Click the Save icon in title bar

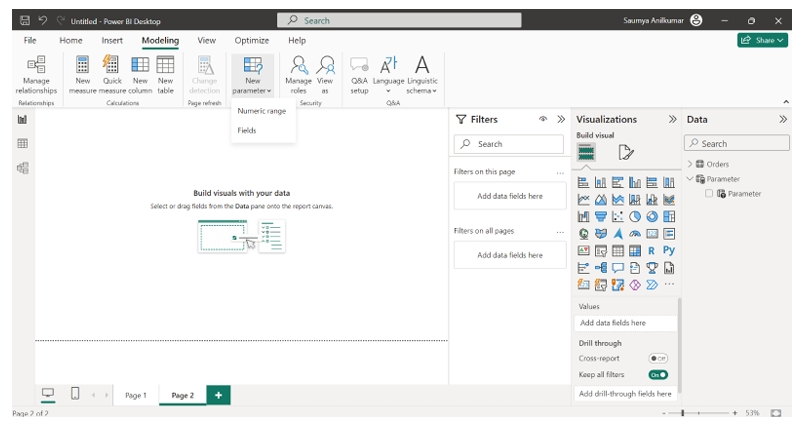click(x=24, y=21)
